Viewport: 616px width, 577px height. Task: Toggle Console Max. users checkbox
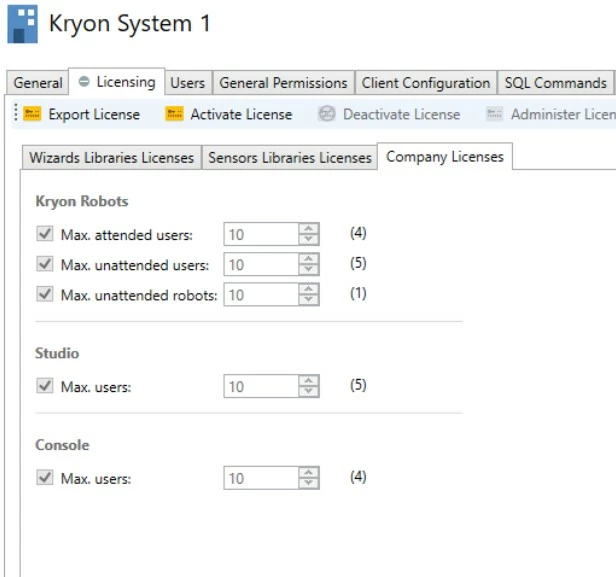[x=45, y=478]
